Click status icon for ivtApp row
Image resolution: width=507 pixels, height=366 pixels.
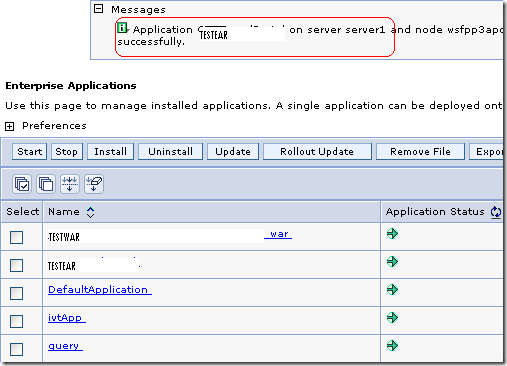[392, 317]
